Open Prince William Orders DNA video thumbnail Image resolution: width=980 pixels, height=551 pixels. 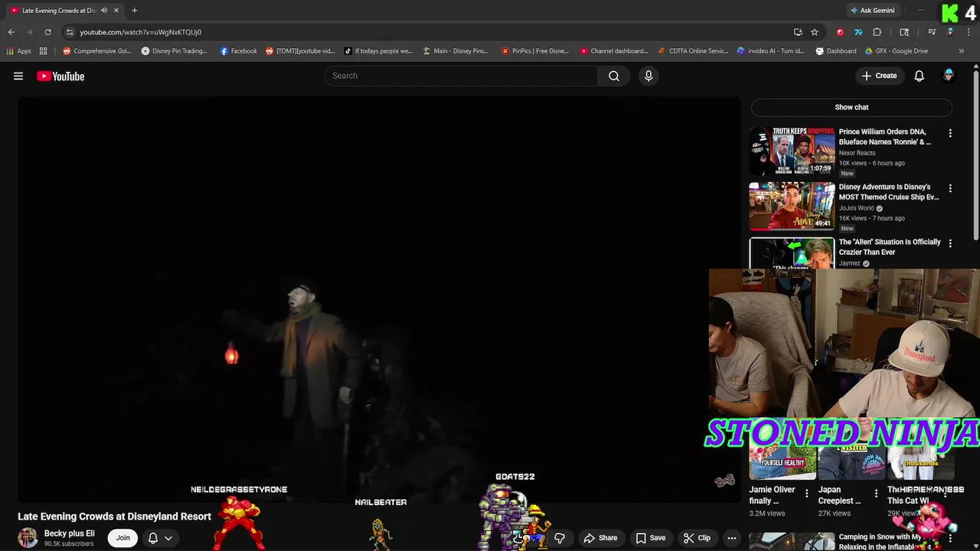coord(792,152)
